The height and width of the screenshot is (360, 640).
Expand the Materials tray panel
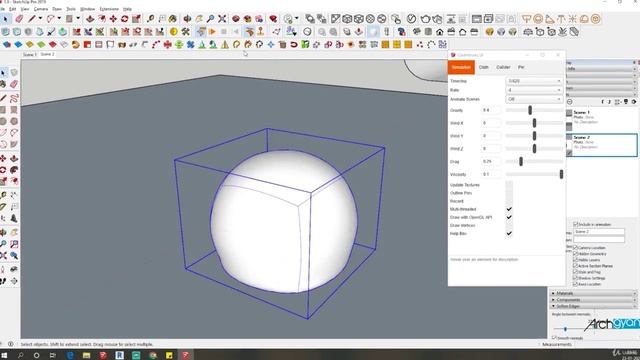(593, 293)
